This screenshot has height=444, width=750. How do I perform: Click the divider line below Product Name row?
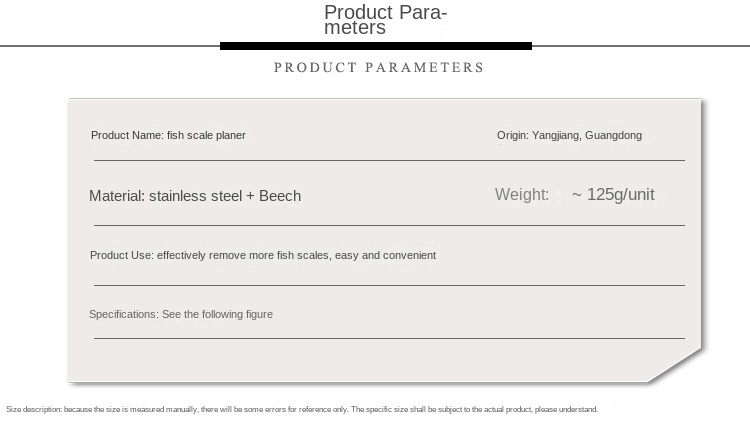click(389, 160)
